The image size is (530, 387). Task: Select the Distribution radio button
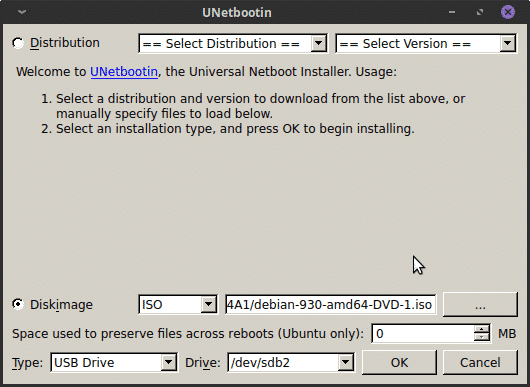coord(18,43)
